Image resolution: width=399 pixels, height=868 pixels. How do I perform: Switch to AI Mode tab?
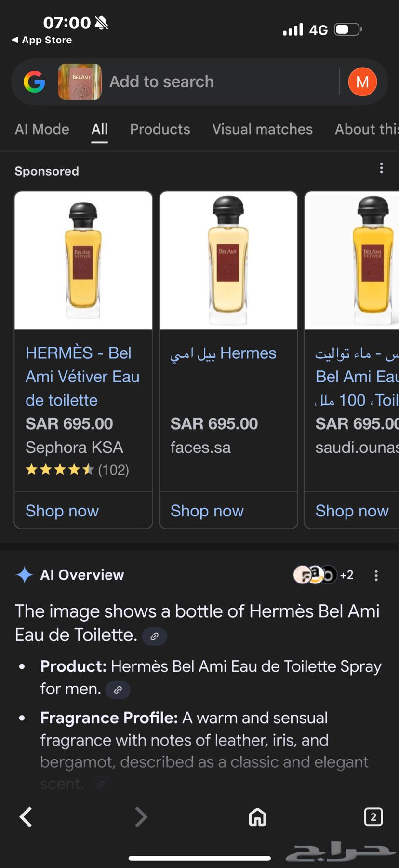coord(42,129)
